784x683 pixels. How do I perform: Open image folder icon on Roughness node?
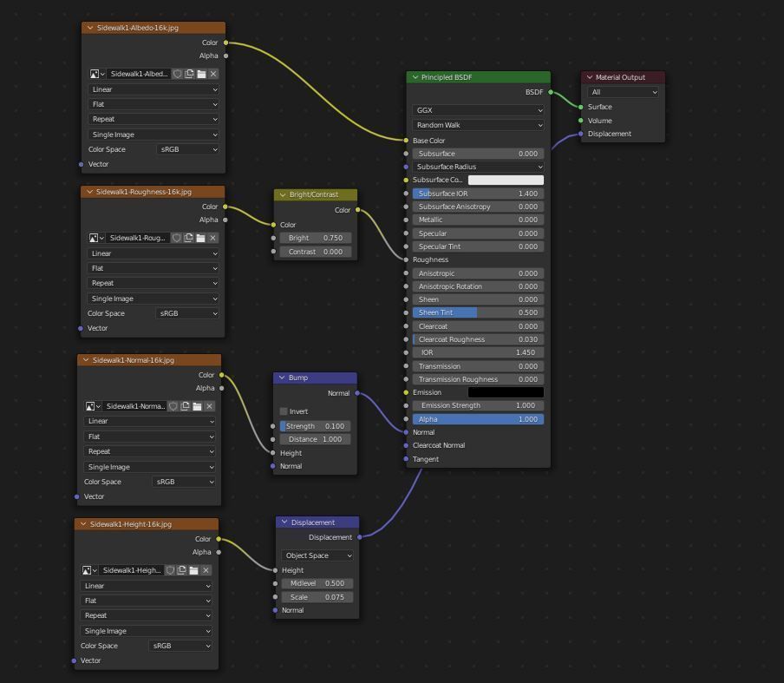[200, 238]
